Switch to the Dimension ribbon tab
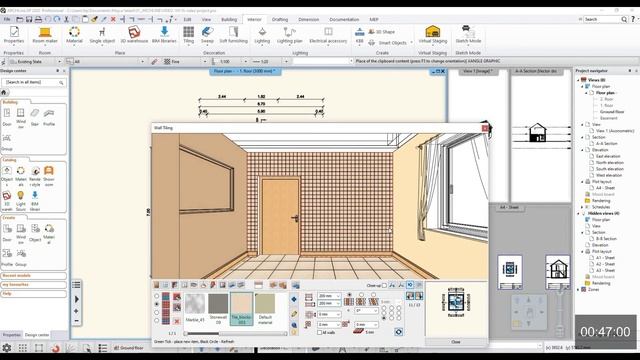The height and width of the screenshot is (360, 640). point(309,20)
